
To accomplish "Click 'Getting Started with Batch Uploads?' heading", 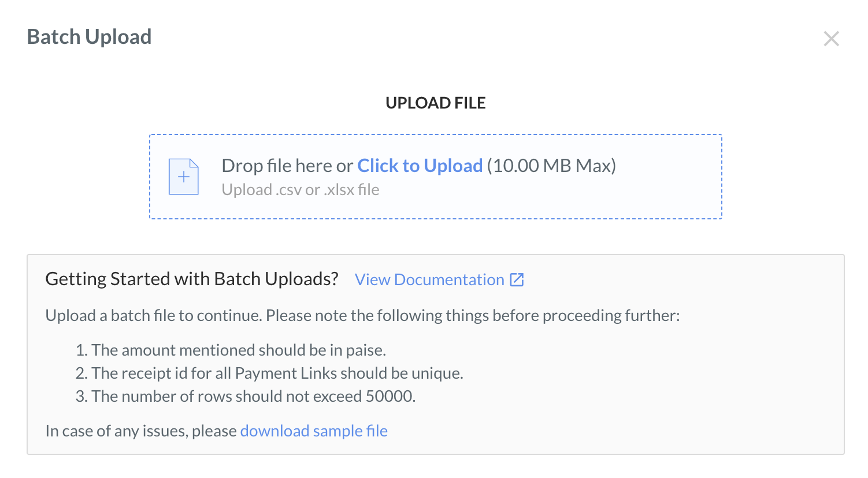I will (192, 279).
